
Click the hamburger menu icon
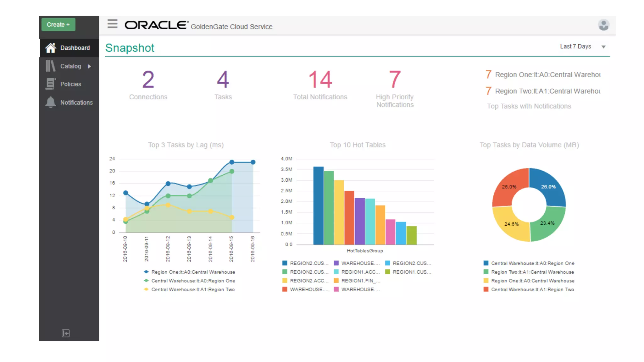pyautogui.click(x=112, y=24)
